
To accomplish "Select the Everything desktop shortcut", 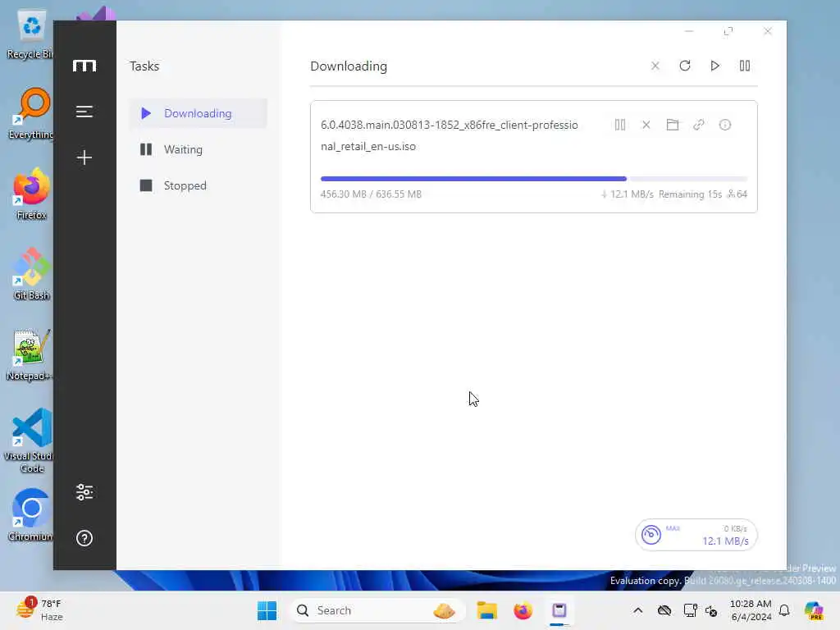I will point(31,114).
